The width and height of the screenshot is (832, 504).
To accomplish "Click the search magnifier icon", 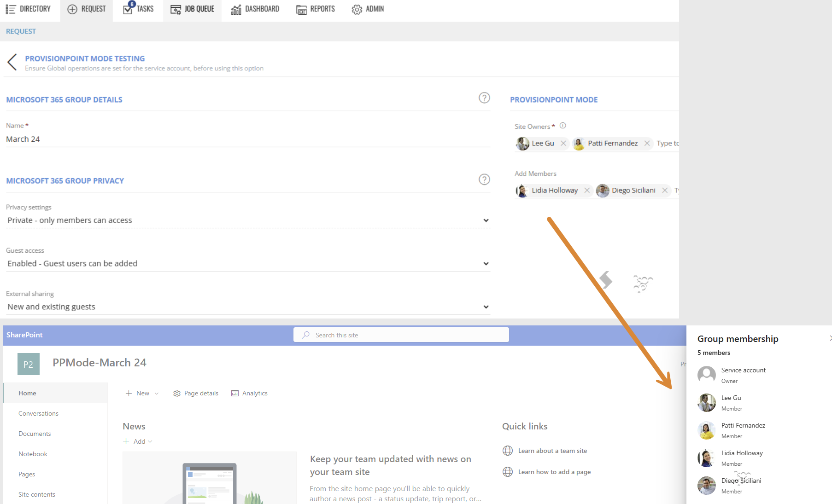I will point(305,335).
